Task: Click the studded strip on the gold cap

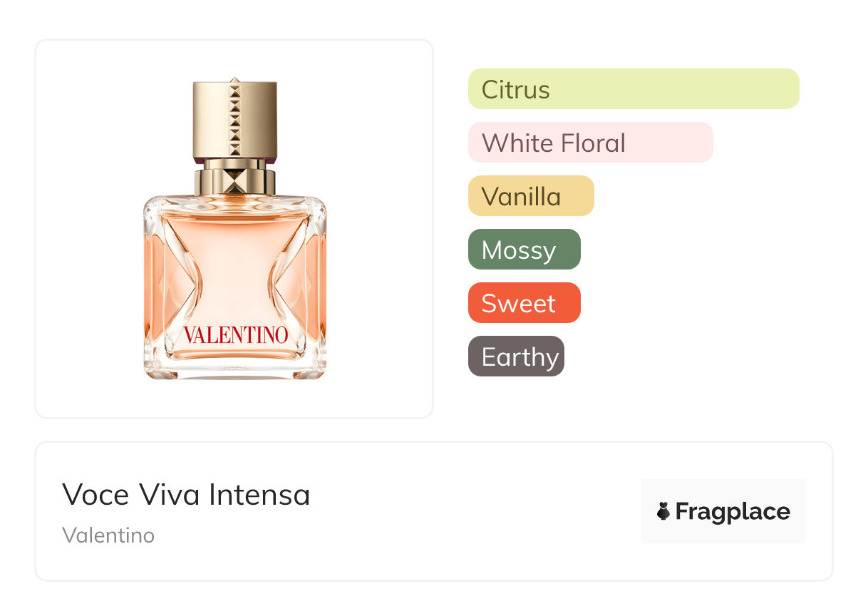Action: tap(234, 118)
